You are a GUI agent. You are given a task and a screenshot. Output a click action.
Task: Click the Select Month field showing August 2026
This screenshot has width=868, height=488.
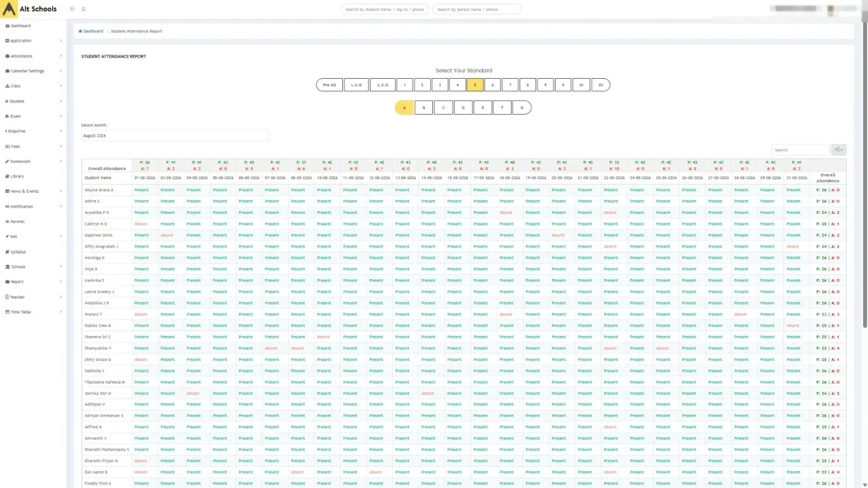(x=175, y=135)
